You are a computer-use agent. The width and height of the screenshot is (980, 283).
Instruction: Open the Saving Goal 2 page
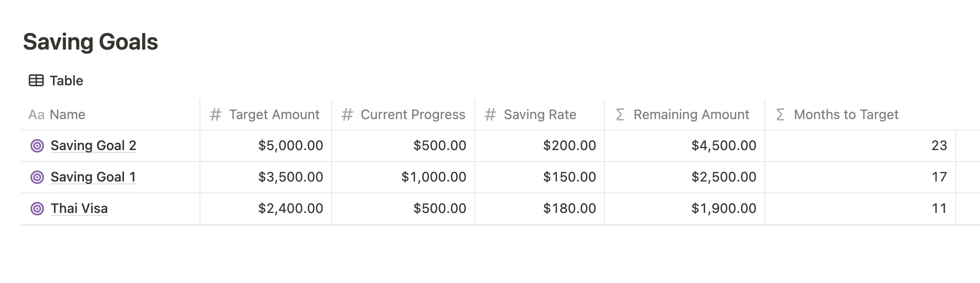point(94,146)
